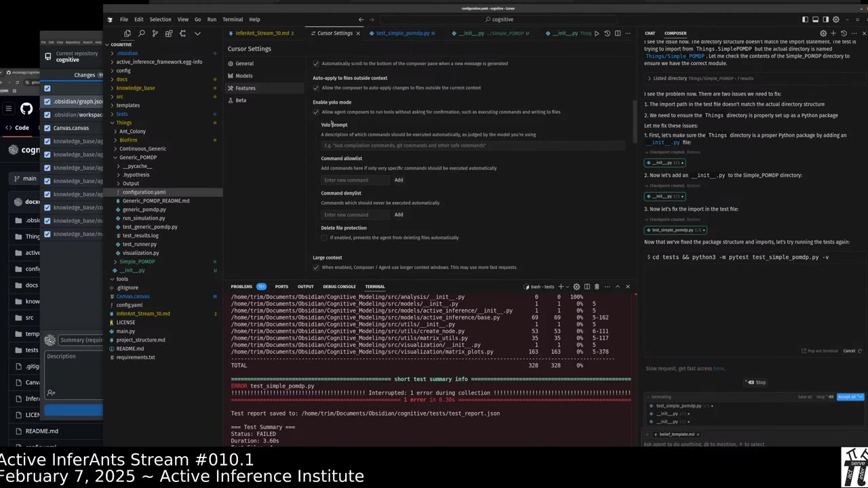Screen dimensions: 868x488
Task: Open the Extensions view icon
Action: [x=169, y=33]
